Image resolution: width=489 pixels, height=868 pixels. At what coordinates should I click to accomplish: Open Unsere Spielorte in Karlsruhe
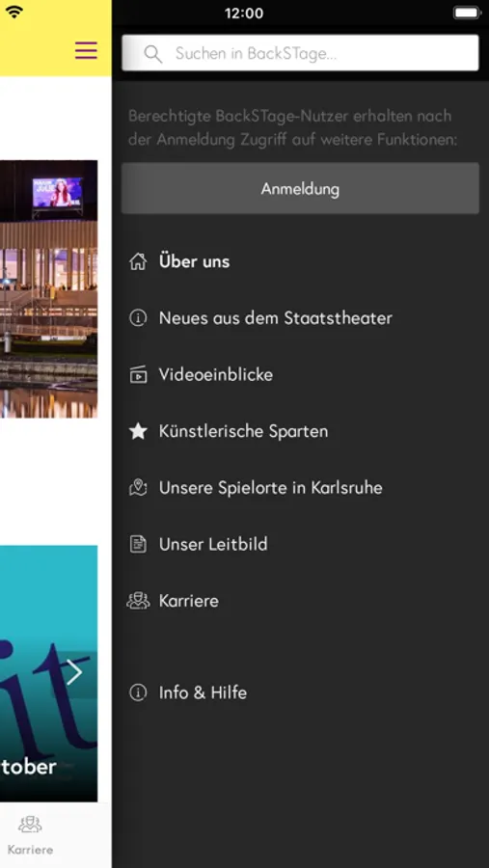tap(271, 488)
